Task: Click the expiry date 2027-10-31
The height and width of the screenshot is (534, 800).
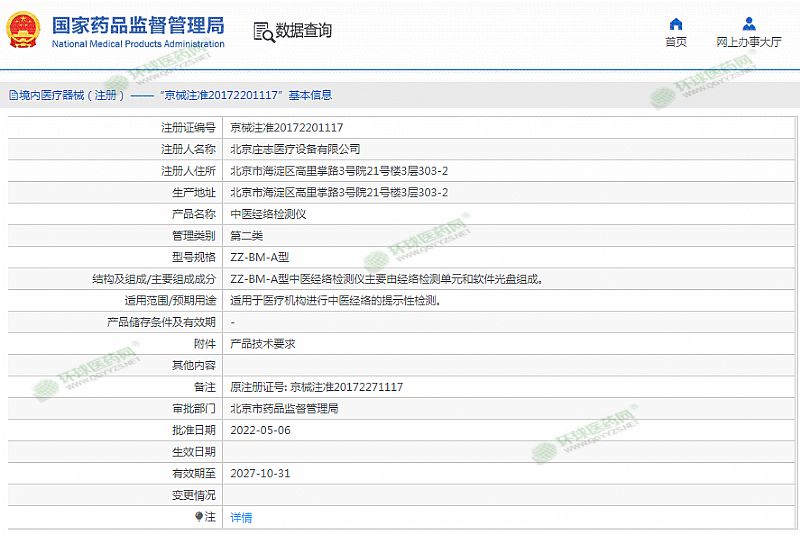Action: (260, 473)
